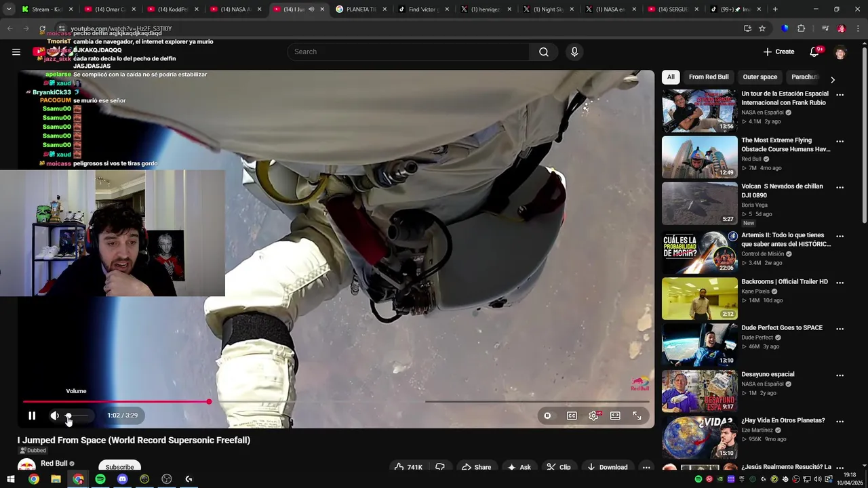Open Dude Perfect Goes to SPACE thumbnail
Screen dimensions: 868x488
700,344
